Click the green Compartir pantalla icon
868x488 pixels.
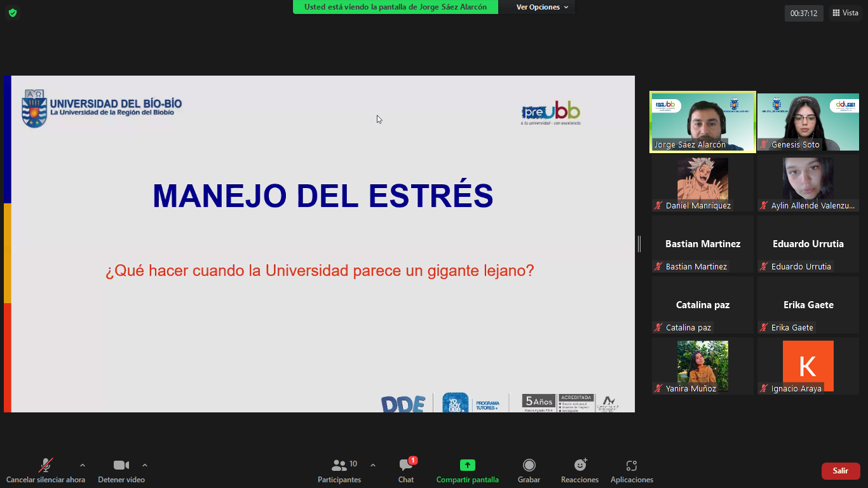tap(467, 465)
